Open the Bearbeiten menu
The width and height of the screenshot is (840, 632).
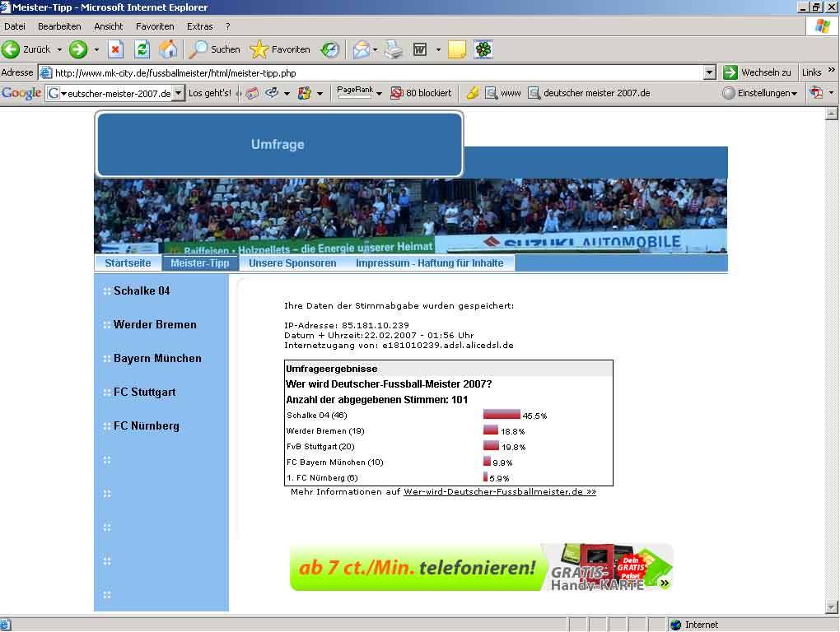coord(59,26)
